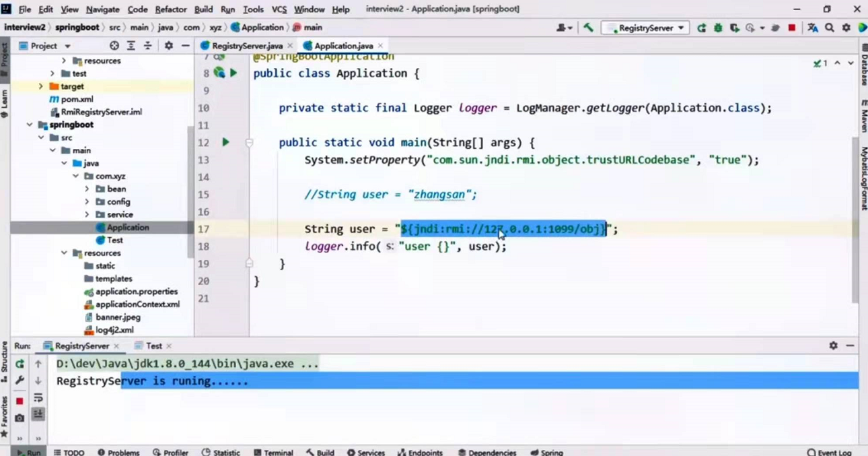Image resolution: width=868 pixels, height=456 pixels.
Task: Switch to Test tab in Run panel
Action: (153, 346)
